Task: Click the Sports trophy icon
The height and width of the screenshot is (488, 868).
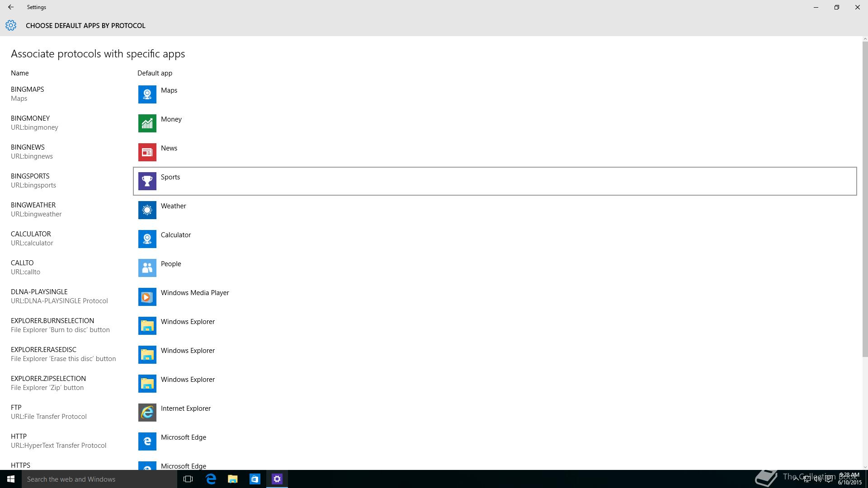Action: [x=147, y=181]
